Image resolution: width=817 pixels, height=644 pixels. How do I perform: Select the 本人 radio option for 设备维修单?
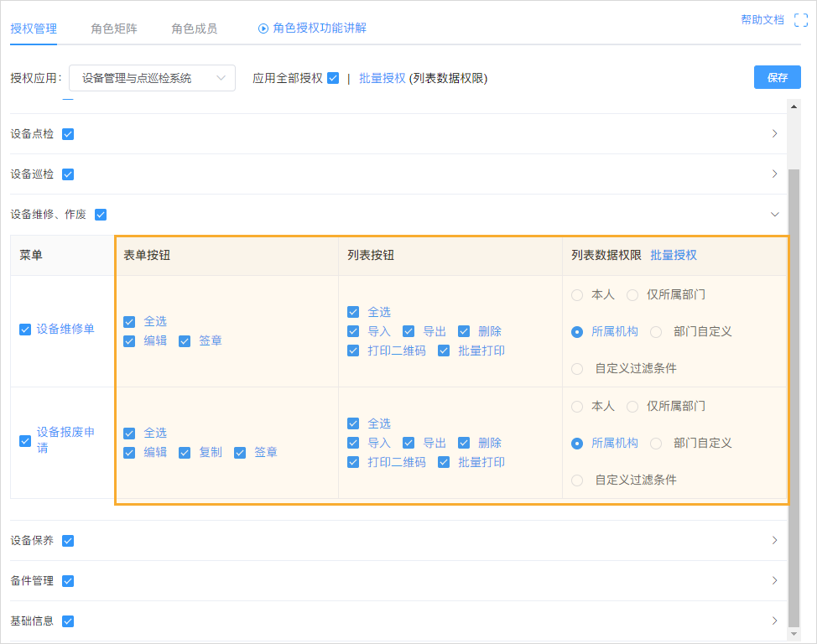[576, 294]
